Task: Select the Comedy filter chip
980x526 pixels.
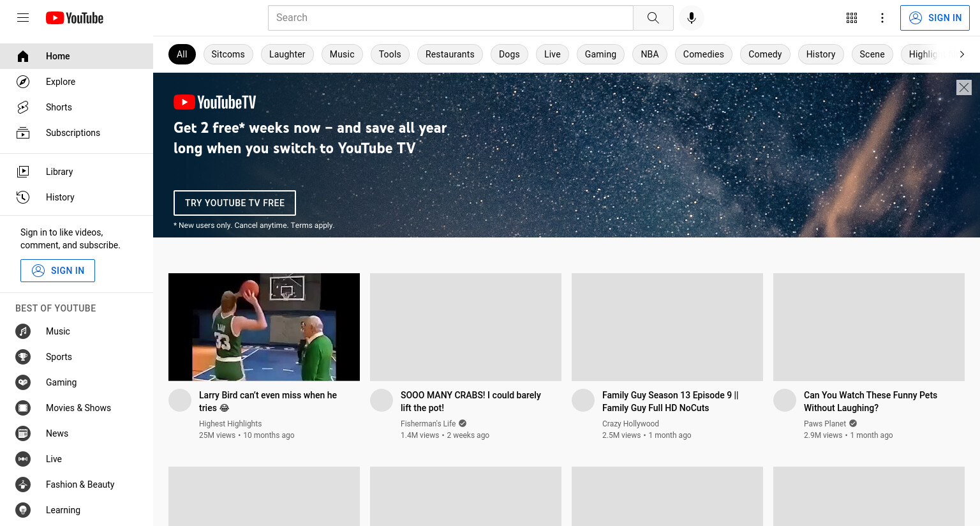Action: pos(765,54)
